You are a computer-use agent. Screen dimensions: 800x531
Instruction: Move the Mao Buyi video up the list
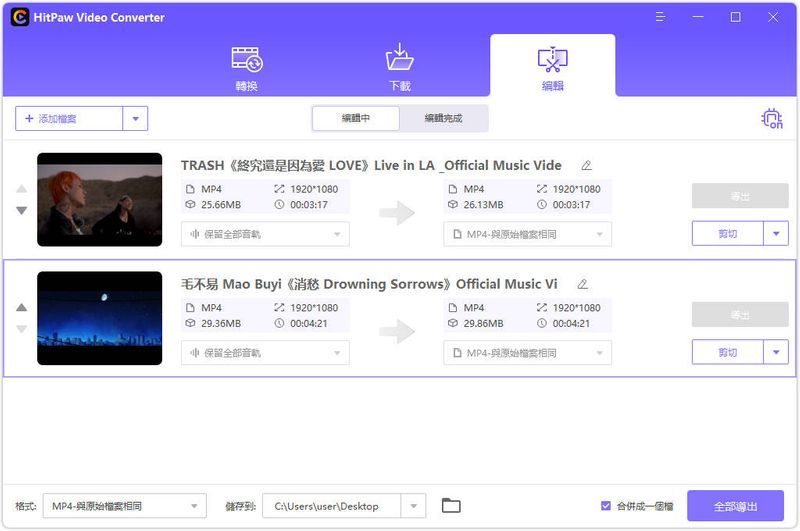(21, 308)
